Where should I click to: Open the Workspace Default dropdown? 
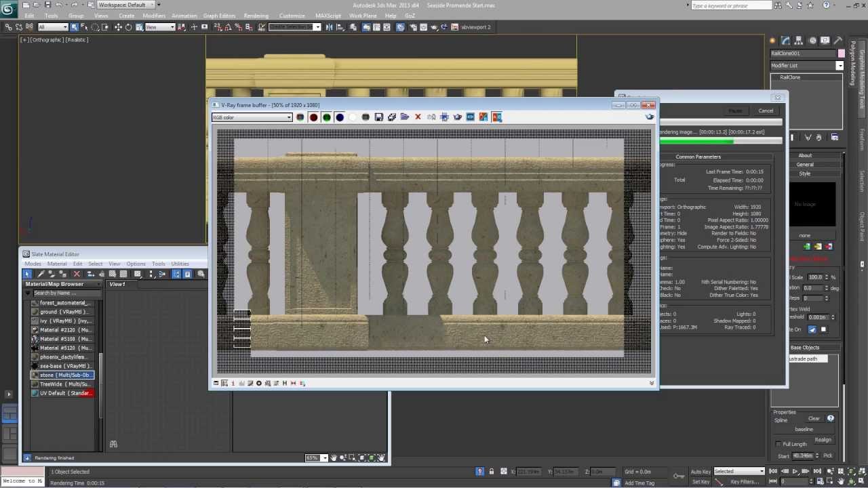(x=126, y=5)
